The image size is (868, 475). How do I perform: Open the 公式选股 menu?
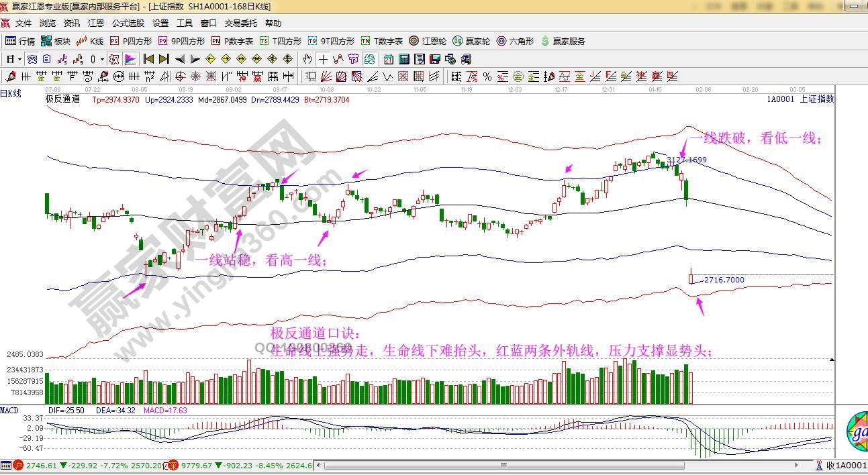point(128,23)
